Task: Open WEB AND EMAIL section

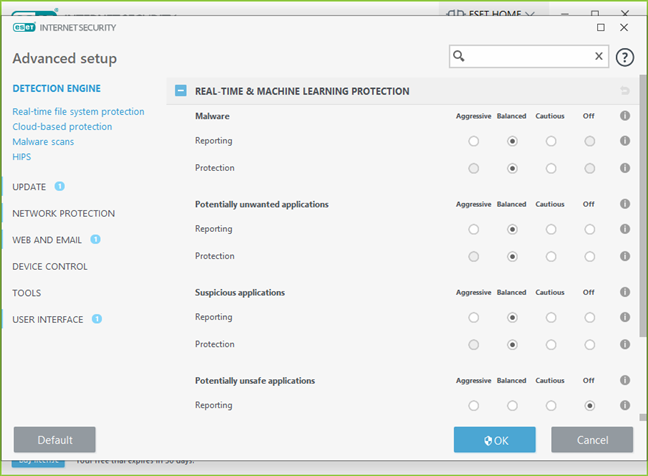Action: (47, 240)
